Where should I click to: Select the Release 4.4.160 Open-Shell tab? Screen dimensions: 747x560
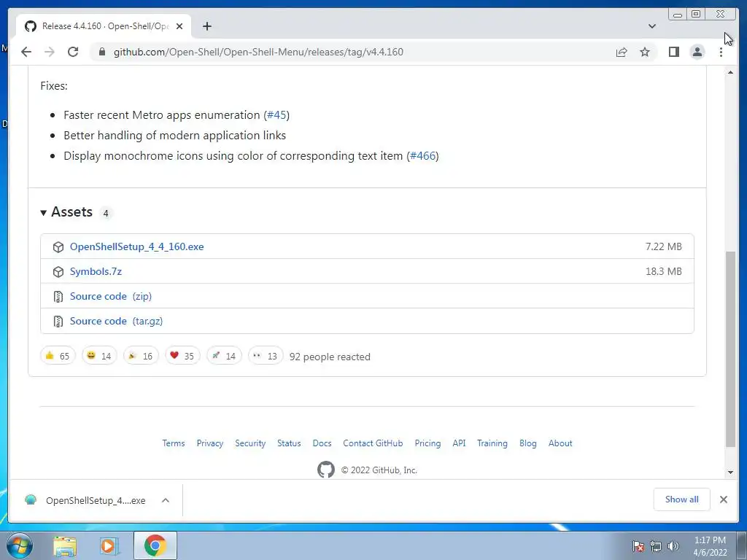(x=104, y=26)
